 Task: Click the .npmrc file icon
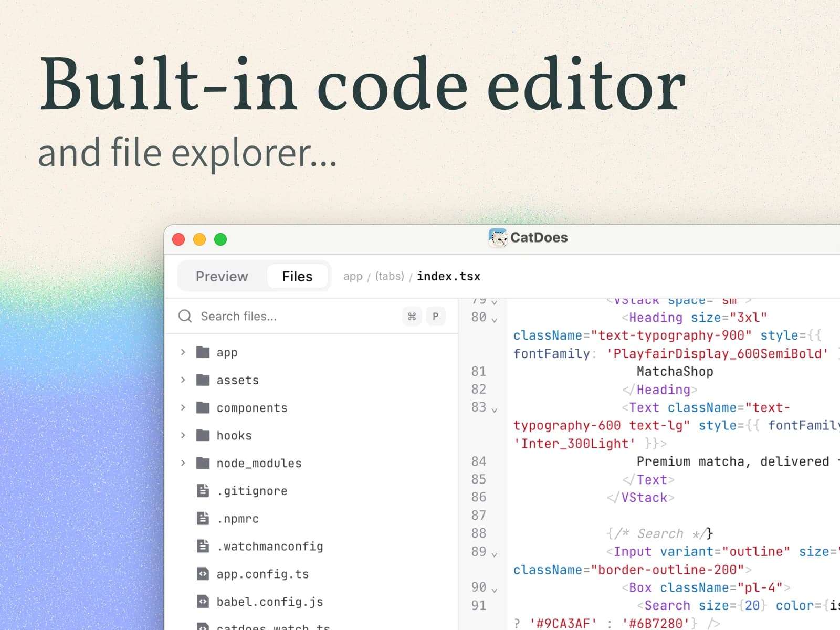coord(203,518)
